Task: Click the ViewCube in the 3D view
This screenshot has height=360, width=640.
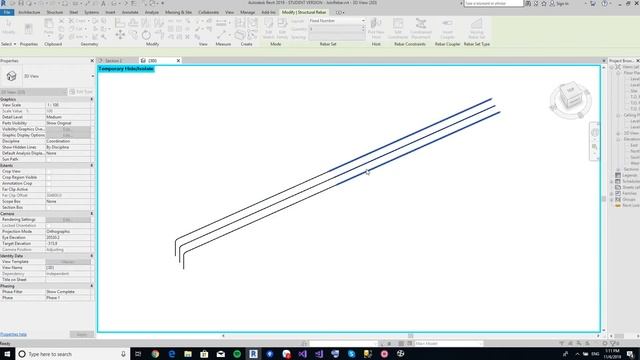Action: coord(571,96)
